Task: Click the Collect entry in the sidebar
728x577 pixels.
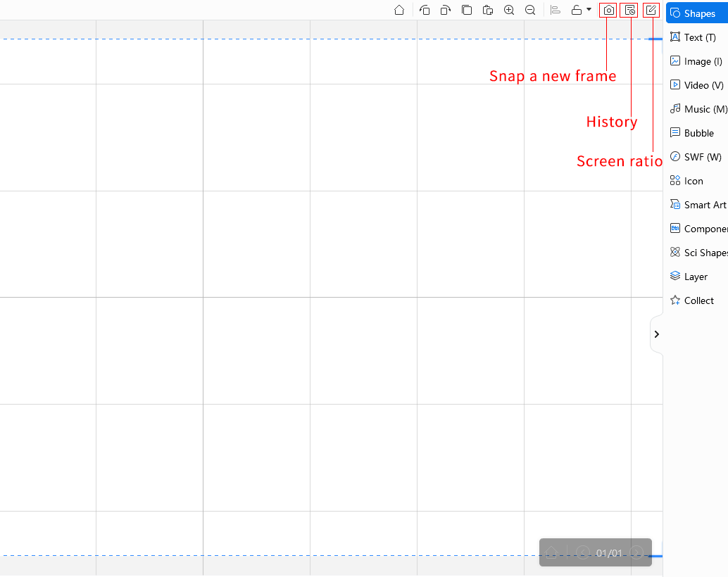Action: tap(697, 300)
